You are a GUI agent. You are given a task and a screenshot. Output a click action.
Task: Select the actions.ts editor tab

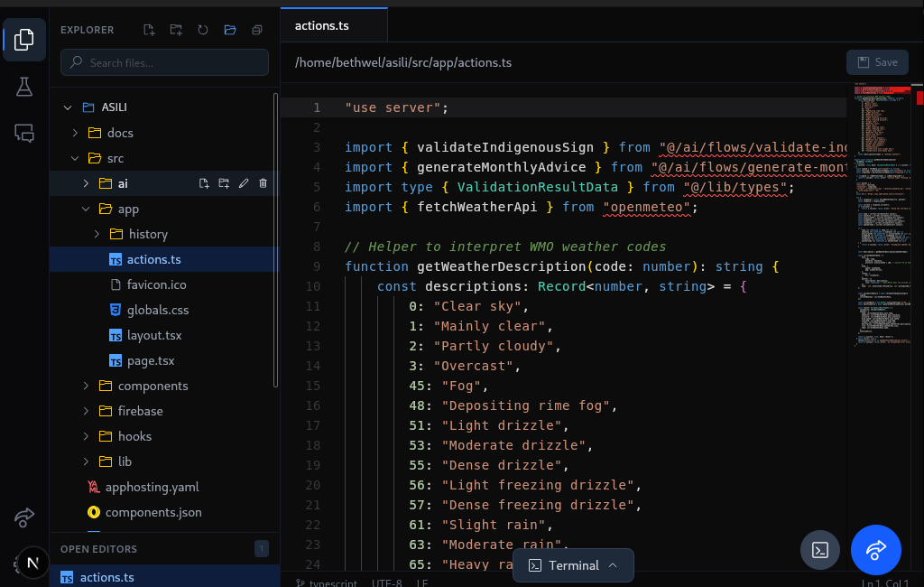(x=322, y=26)
